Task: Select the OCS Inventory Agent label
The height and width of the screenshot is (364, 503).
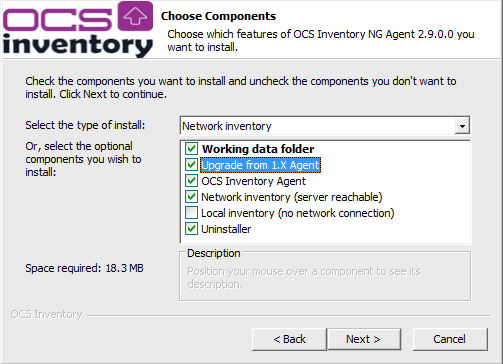Action: [253, 181]
